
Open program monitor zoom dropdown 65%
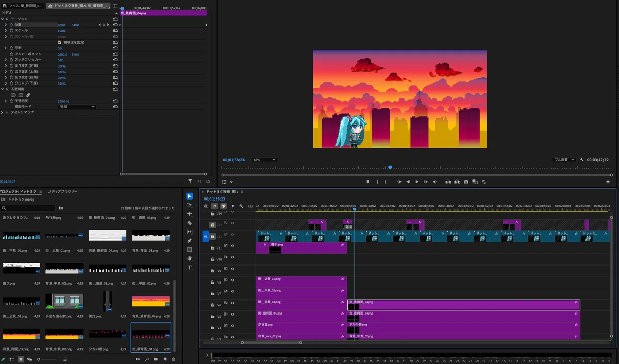click(265, 160)
